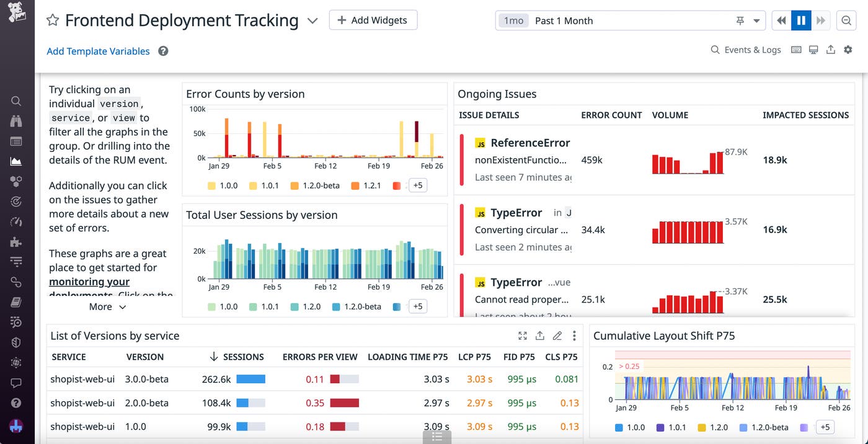This screenshot has height=444, width=868.
Task: Pause the dashboard live refresh
Action: click(801, 20)
